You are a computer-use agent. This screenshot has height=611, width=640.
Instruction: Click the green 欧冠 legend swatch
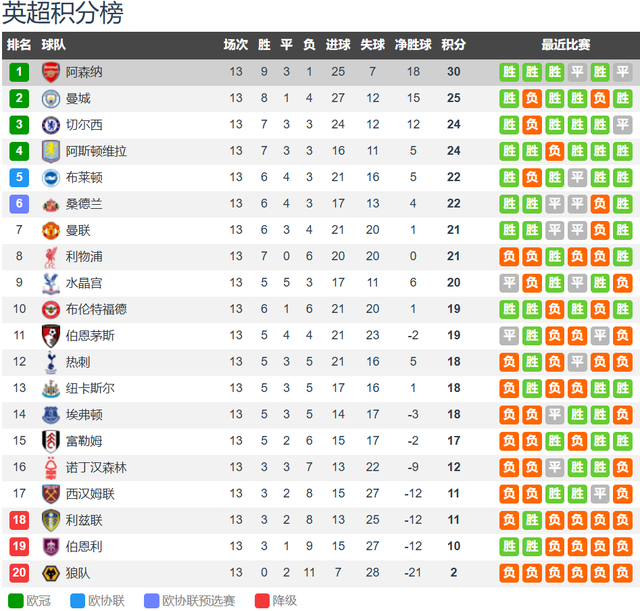point(14,600)
